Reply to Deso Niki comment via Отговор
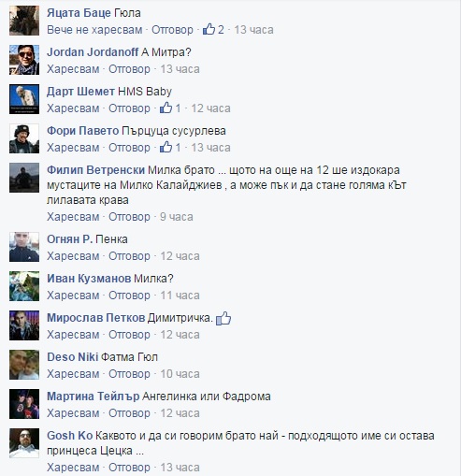 click(x=129, y=374)
